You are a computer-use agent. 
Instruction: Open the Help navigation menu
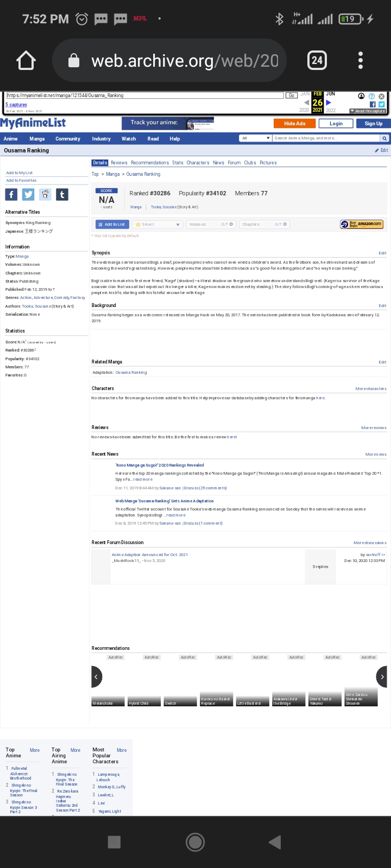(x=174, y=139)
